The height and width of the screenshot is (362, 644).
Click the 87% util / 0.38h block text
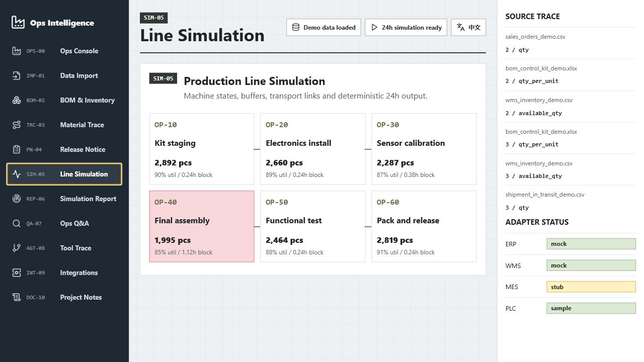click(406, 175)
